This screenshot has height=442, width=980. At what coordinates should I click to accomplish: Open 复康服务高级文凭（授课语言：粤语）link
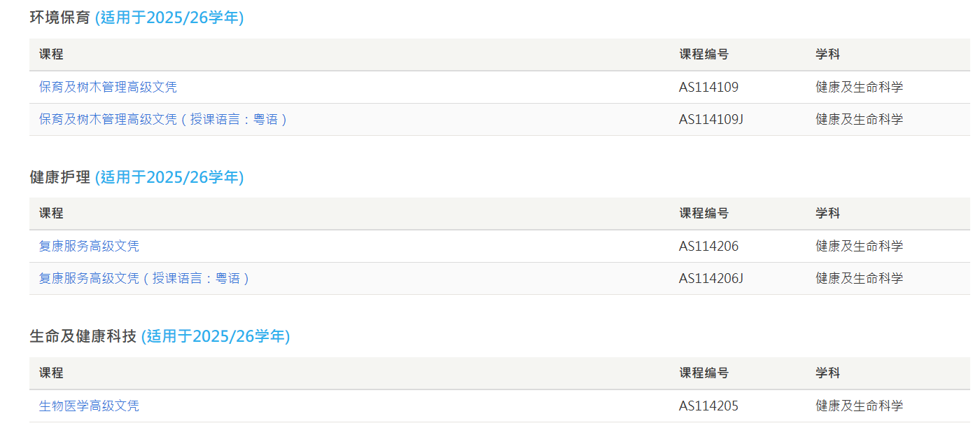tap(145, 278)
